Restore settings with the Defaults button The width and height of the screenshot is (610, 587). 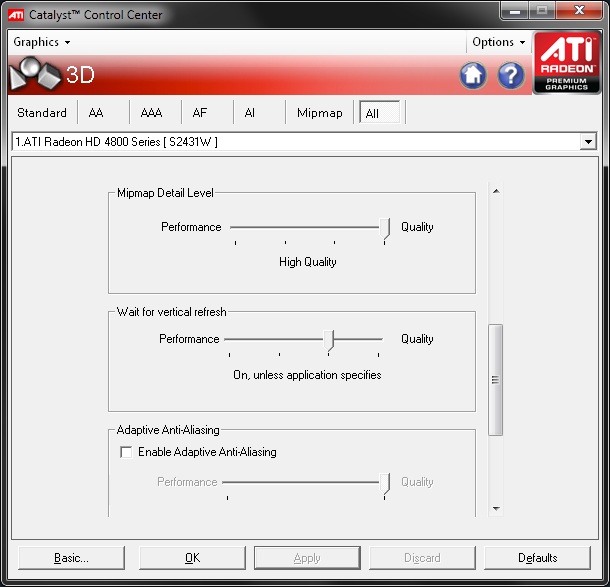pyautogui.click(x=537, y=558)
